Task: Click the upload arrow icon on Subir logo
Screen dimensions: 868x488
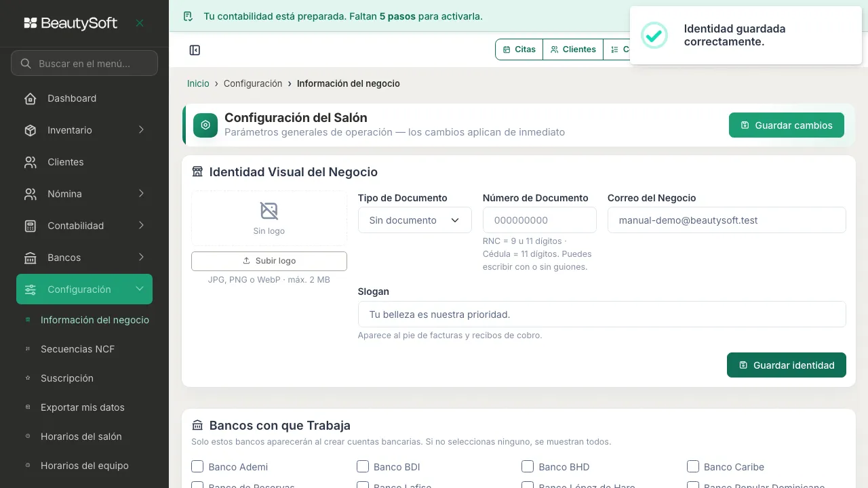Action: click(246, 261)
